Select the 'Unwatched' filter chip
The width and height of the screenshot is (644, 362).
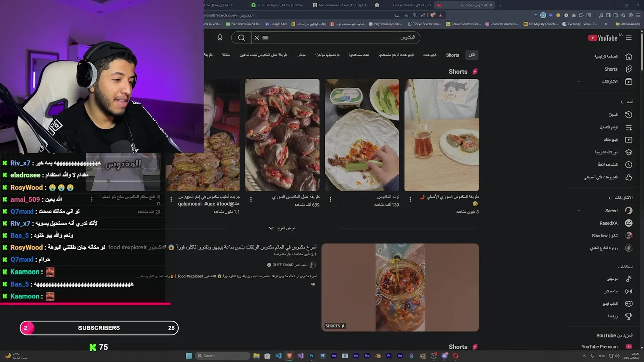pos(396,55)
